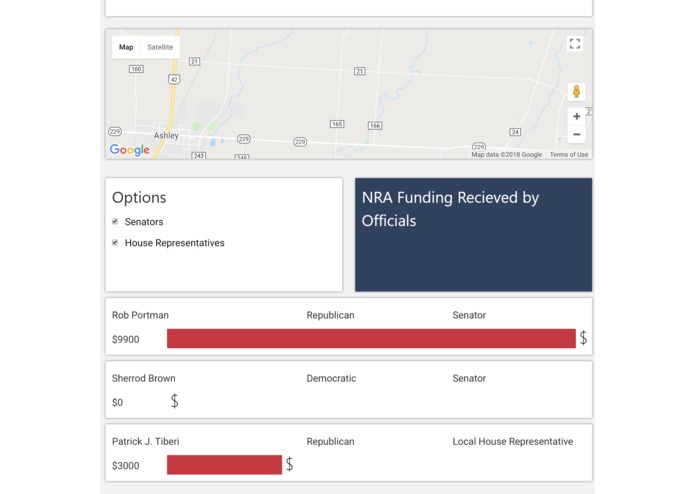This screenshot has height=494, width=695.
Task: Select the Rob Portman name
Action: point(140,315)
